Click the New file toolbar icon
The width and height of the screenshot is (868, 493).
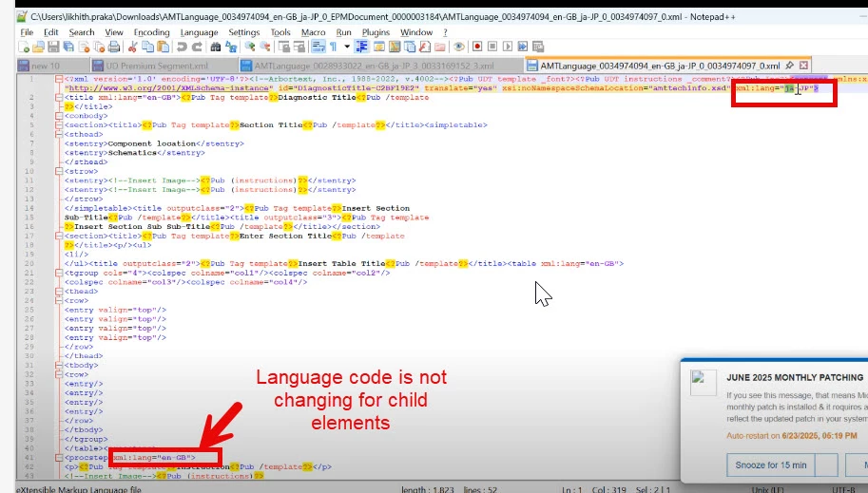24,47
